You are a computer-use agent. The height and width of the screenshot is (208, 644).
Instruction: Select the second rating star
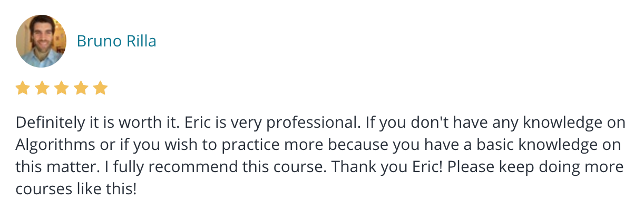coord(42,88)
